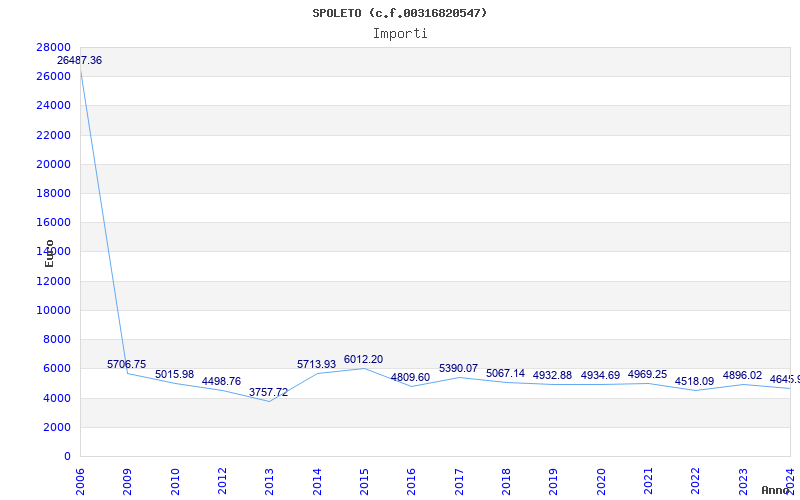Click the 5067.14 value label
800x500 pixels.
click(505, 373)
